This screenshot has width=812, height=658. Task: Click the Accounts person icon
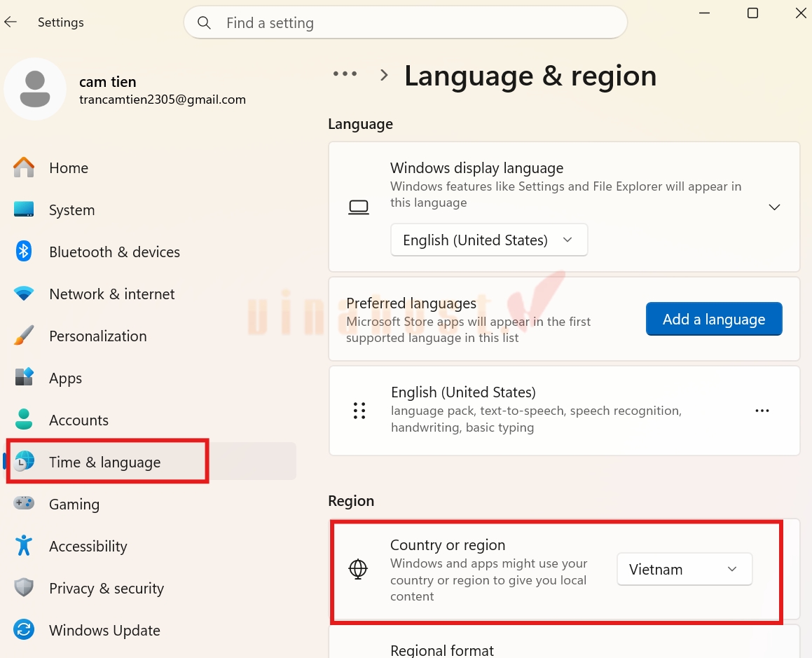[24, 419]
